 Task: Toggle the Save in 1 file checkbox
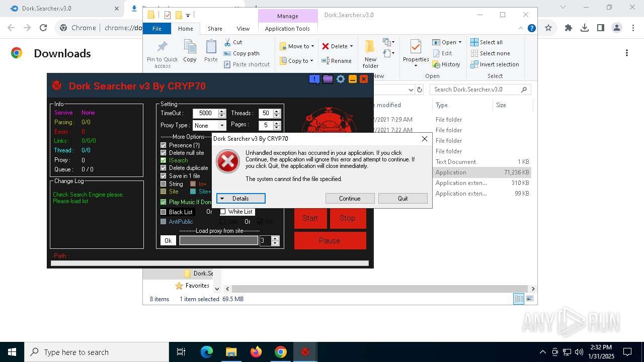click(x=163, y=176)
